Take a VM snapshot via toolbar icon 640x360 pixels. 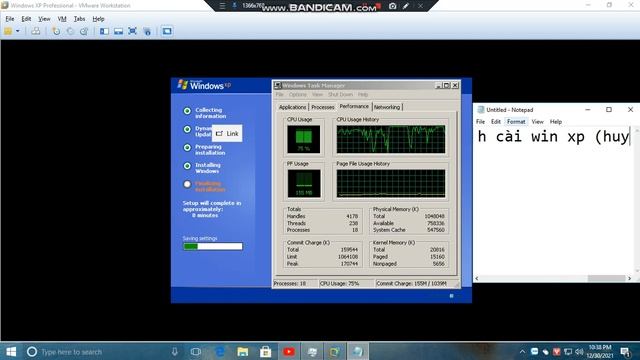coord(56,31)
